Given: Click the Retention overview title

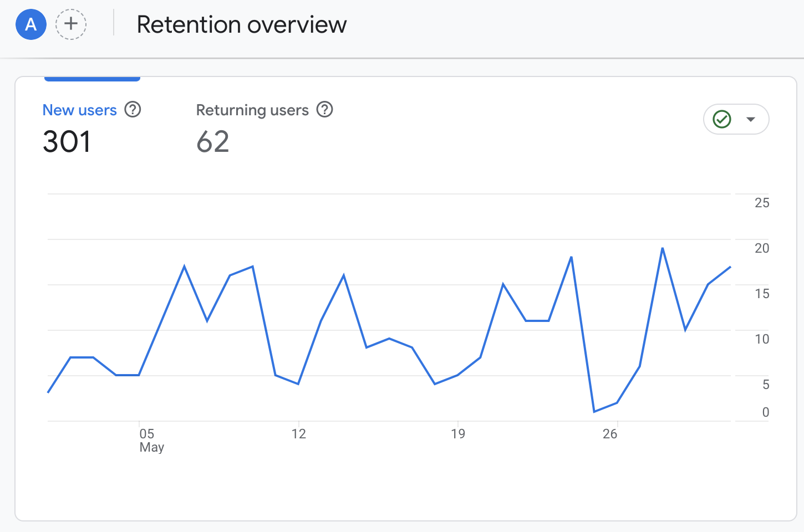Looking at the screenshot, I should click(x=242, y=25).
